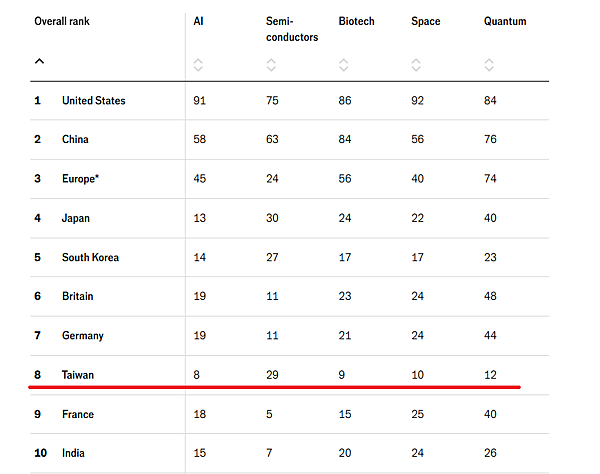Click the Quantum column sort arrows
The width and height of the screenshot is (600, 474).
tap(489, 65)
